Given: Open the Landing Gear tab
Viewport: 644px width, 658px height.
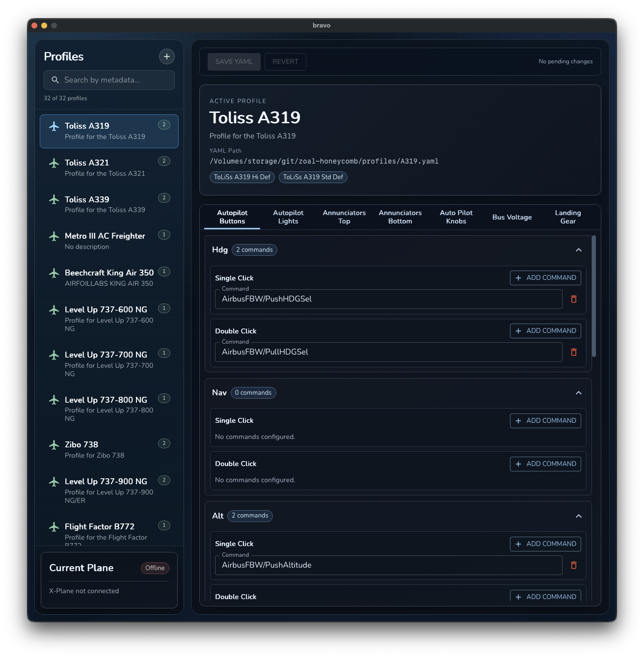Looking at the screenshot, I should [568, 217].
